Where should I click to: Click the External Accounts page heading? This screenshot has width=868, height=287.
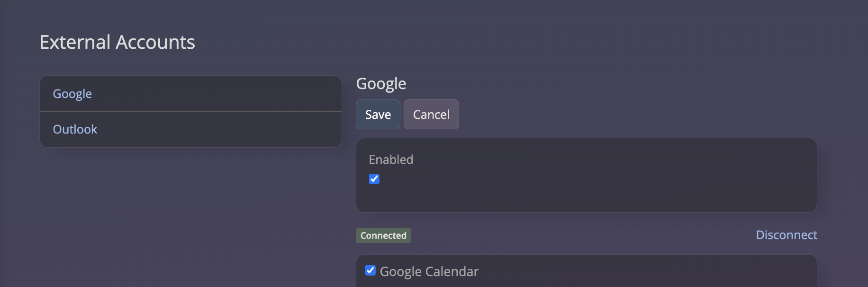(x=117, y=42)
